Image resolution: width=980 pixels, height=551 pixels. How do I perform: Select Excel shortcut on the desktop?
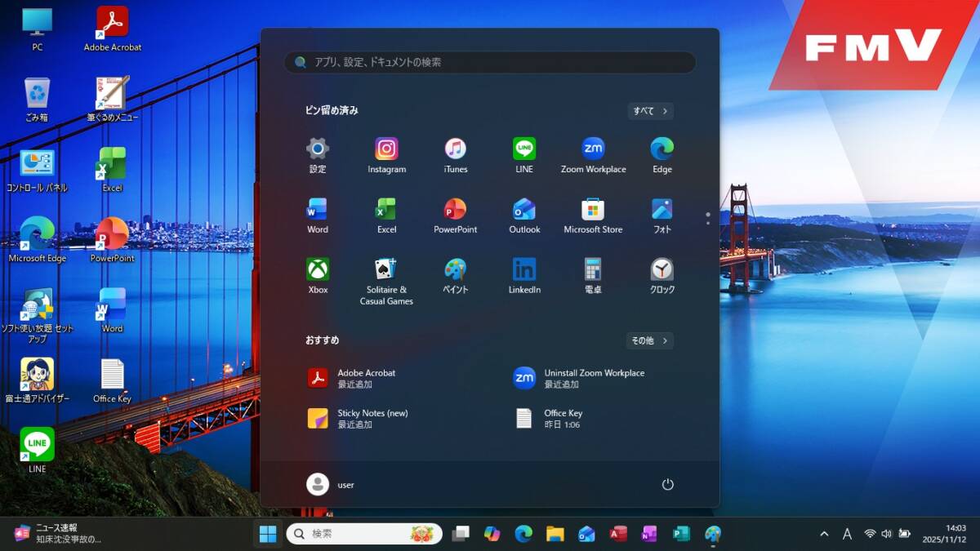[x=113, y=170]
